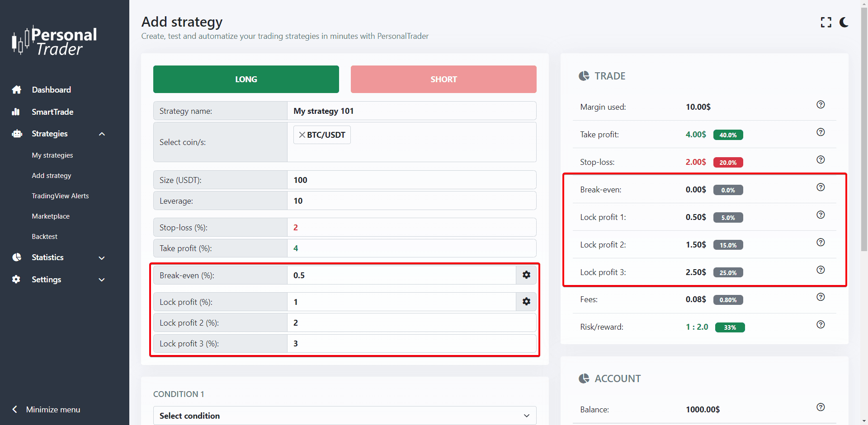This screenshot has height=425, width=868.
Task: Click the Strategy name input field
Action: (411, 111)
